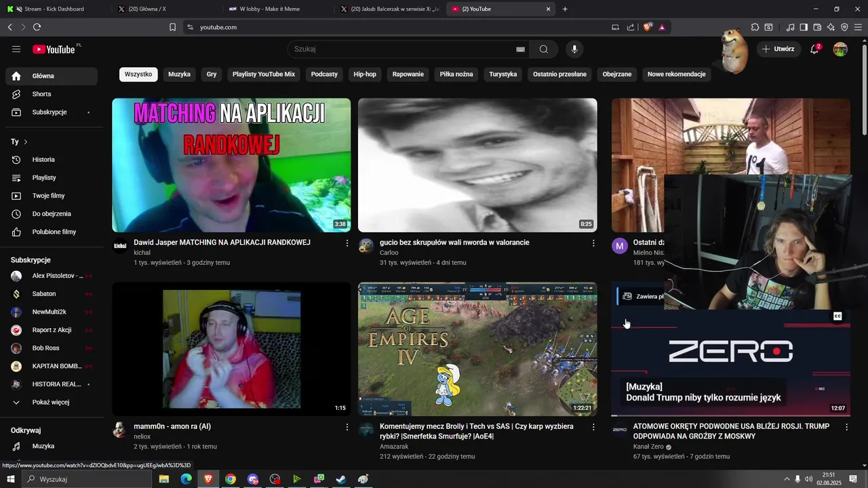The image size is (868, 488).
Task: Open the Windows notification center icon
Action: [853, 479]
